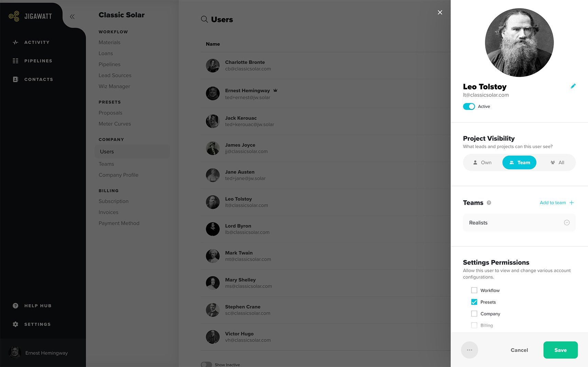Open the Activity section in the sidebar
The height and width of the screenshot is (367, 588).
31,42
